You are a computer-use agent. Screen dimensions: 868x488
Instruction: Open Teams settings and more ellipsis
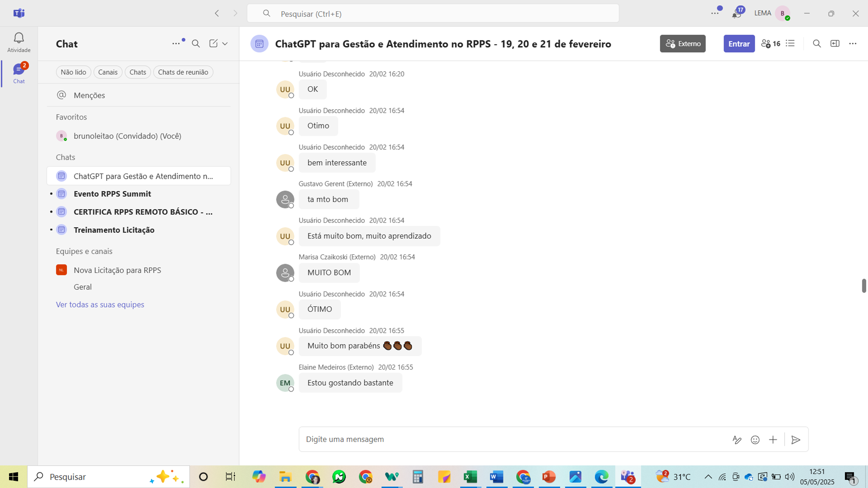pyautogui.click(x=715, y=13)
